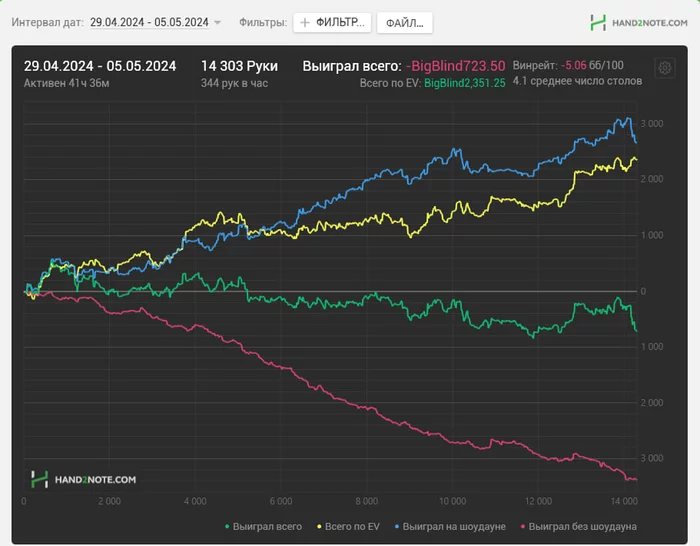
Task: Click the HAND2NOTE.COM link text at top right
Action: (x=650, y=22)
